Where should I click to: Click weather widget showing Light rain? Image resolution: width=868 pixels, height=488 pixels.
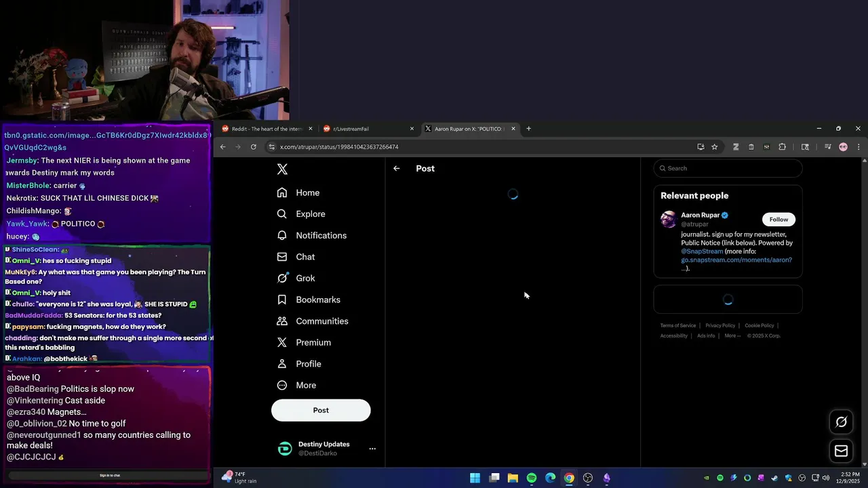click(x=239, y=477)
